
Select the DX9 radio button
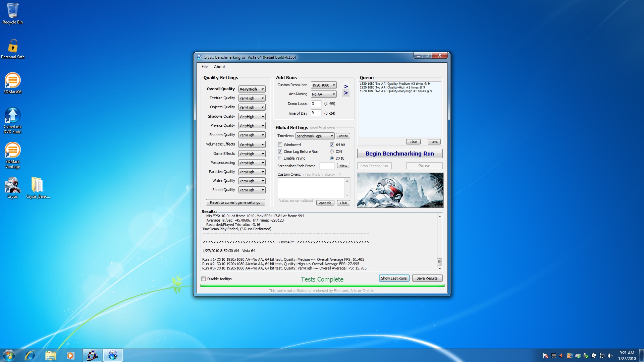pos(332,152)
